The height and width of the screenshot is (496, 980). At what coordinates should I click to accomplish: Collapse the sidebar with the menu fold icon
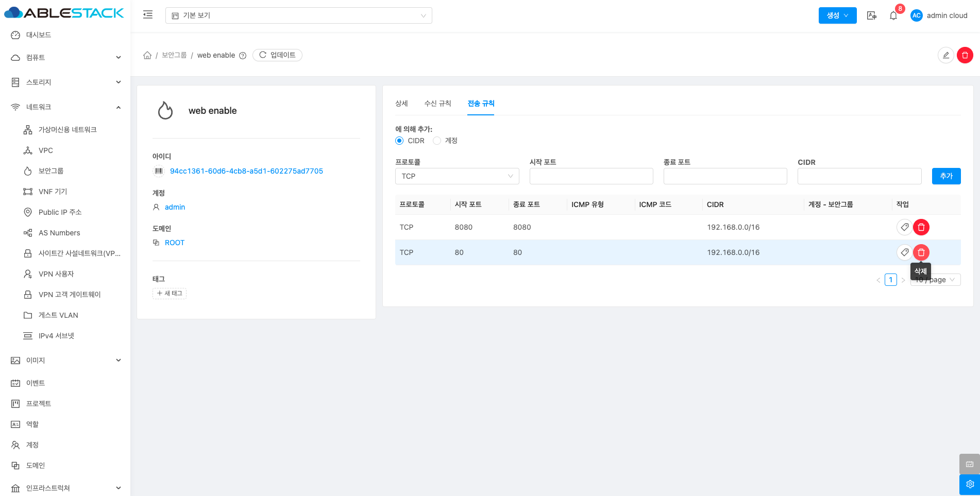(x=148, y=15)
